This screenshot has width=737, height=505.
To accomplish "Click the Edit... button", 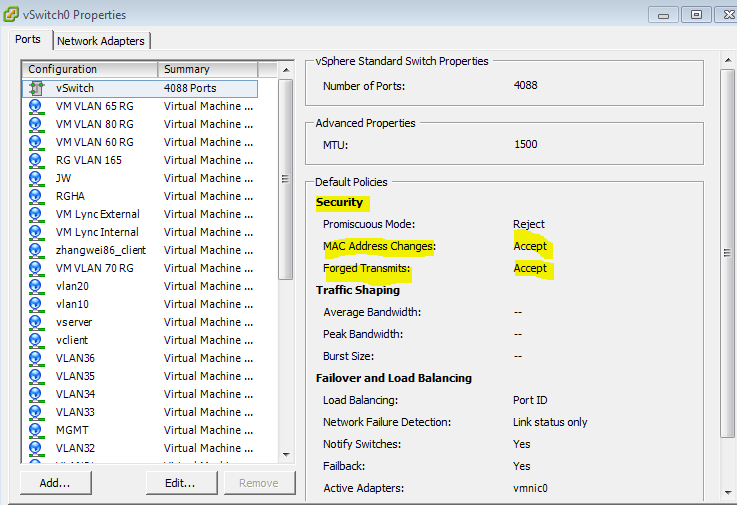I will pos(180,483).
